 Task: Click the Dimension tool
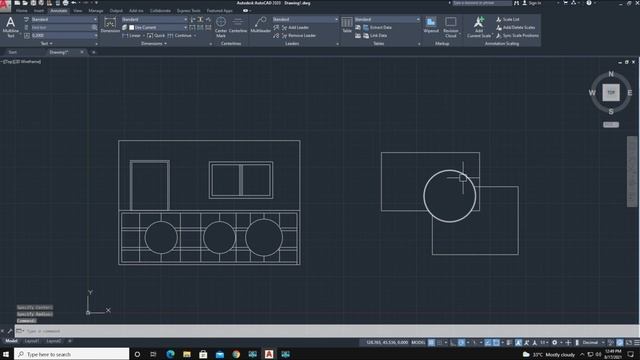[x=110, y=25]
